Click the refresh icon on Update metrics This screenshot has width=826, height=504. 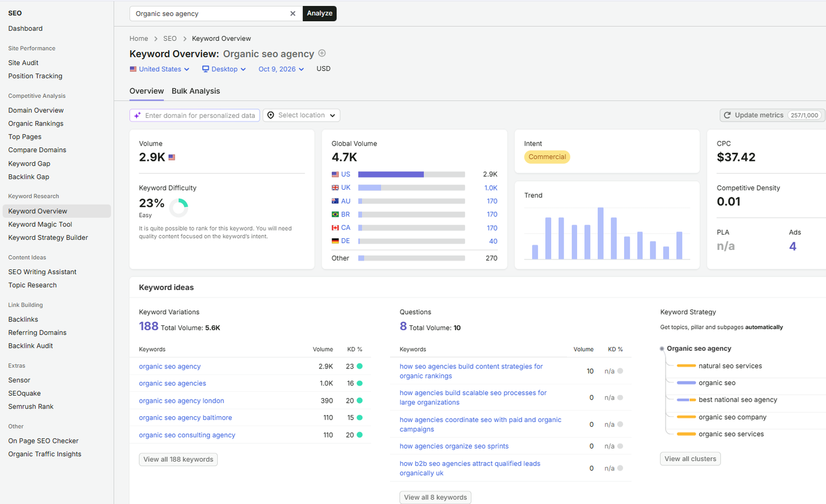point(727,116)
